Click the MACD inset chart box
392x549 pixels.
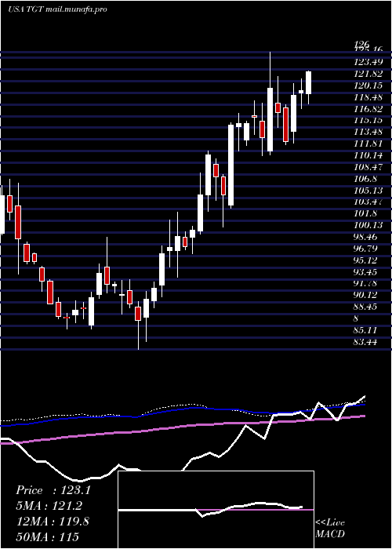(216, 510)
